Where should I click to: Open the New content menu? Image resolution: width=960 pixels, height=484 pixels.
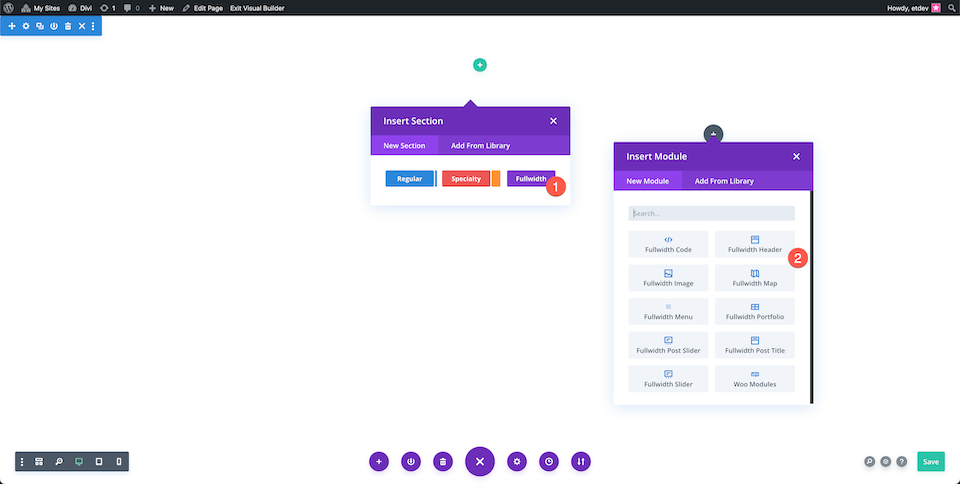click(162, 8)
